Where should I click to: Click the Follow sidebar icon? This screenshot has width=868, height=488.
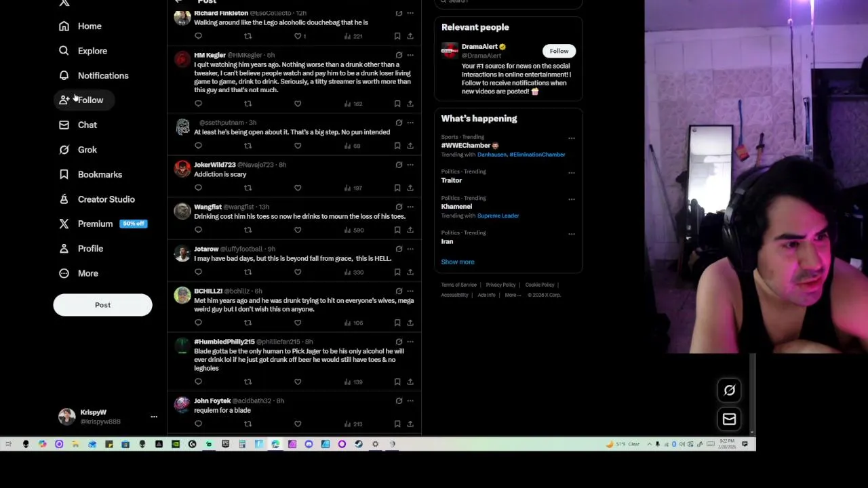[x=64, y=100]
